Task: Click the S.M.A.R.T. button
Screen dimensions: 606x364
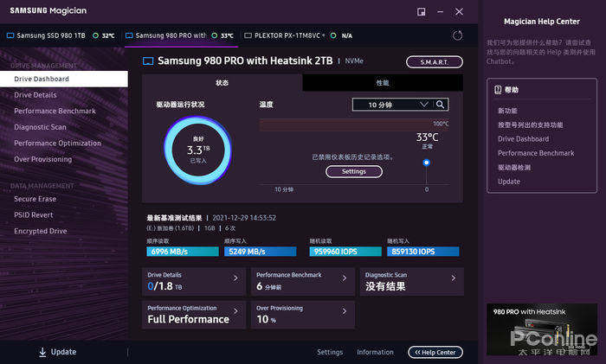Action: (x=435, y=61)
